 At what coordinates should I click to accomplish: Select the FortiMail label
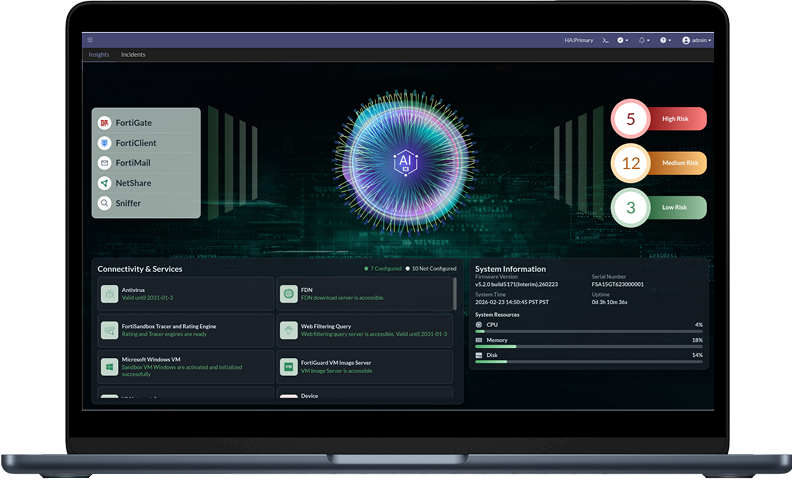(x=133, y=163)
